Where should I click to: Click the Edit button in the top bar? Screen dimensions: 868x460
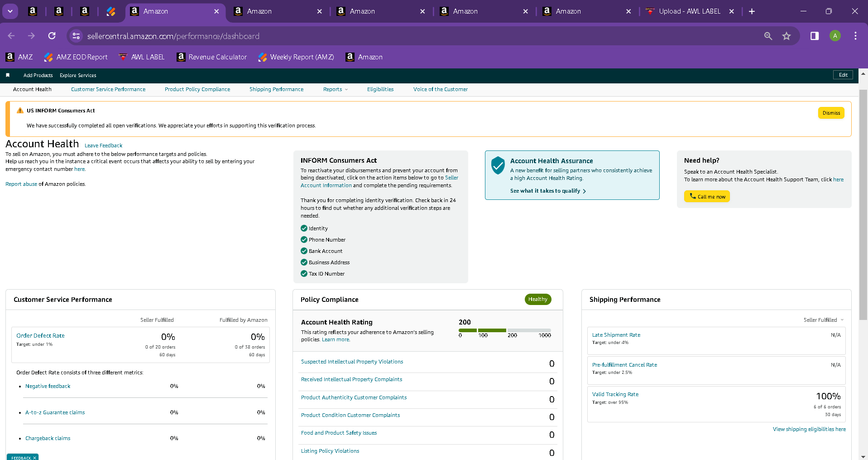[843, 75]
